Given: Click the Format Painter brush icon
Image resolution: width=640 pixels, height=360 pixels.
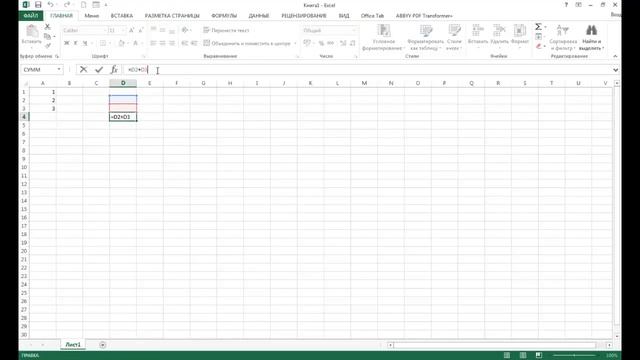Looking at the screenshot, I should 48,46.
